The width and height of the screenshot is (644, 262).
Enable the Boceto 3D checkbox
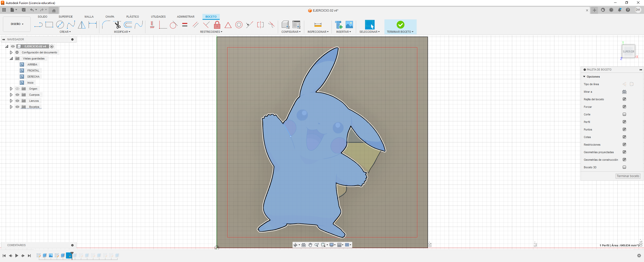[x=624, y=167]
